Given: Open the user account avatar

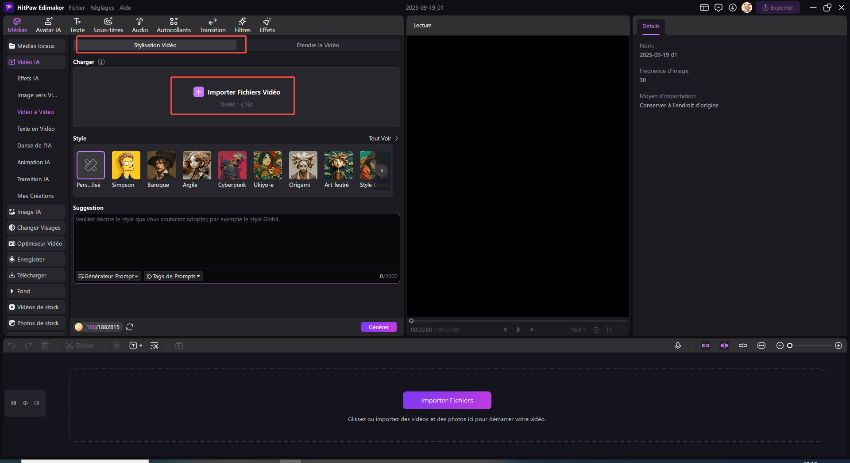Looking at the screenshot, I should click(x=747, y=8).
